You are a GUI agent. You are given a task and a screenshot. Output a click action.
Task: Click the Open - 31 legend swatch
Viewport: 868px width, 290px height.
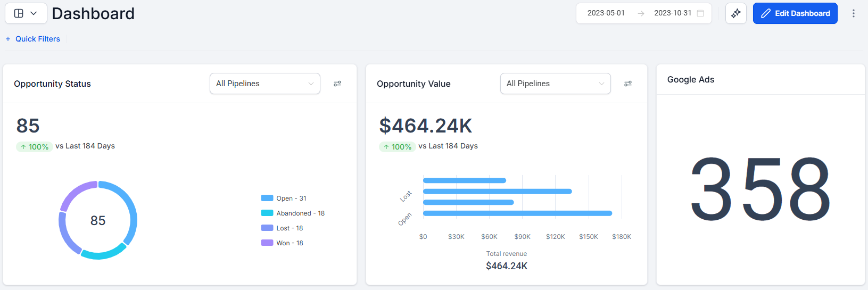(x=267, y=198)
